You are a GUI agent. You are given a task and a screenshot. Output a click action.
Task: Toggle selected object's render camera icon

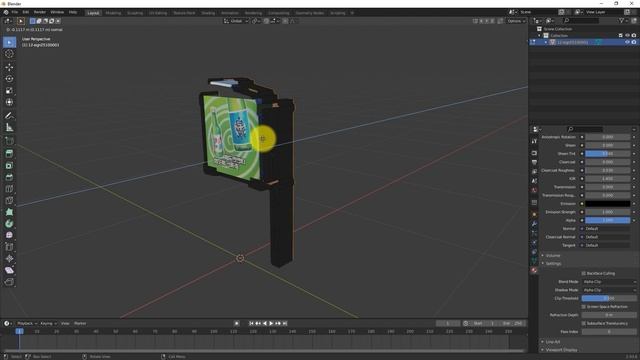[634, 42]
